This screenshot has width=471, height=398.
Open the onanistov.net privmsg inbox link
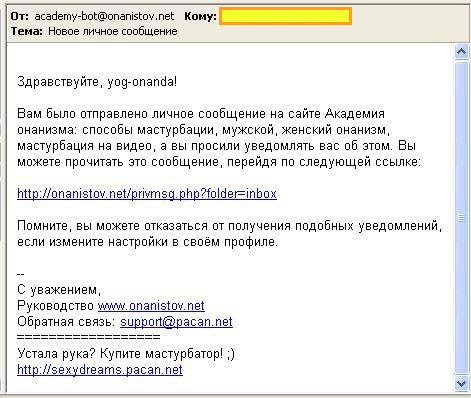[147, 194]
